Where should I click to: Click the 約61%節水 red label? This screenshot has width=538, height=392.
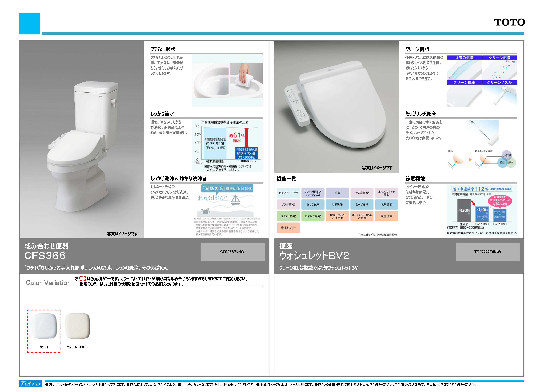pos(237,138)
